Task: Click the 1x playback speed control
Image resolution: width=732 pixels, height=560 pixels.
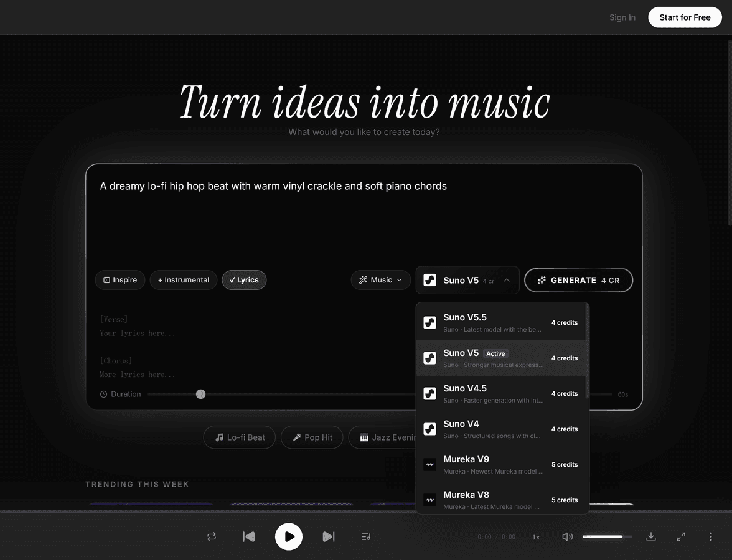Action: point(536,537)
